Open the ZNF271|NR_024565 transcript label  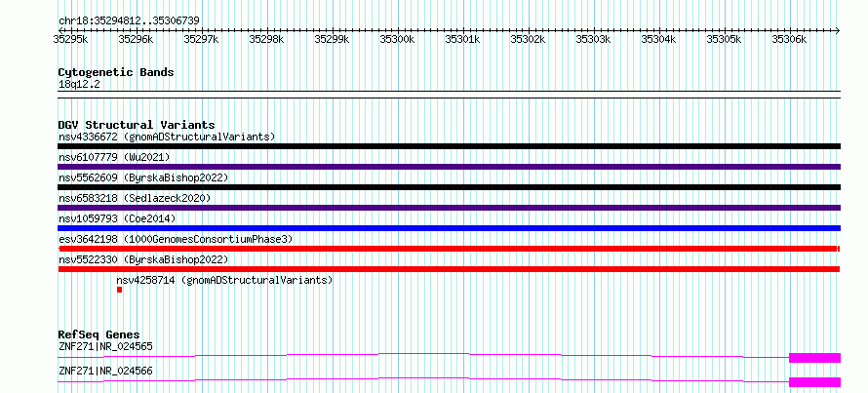coord(105,346)
